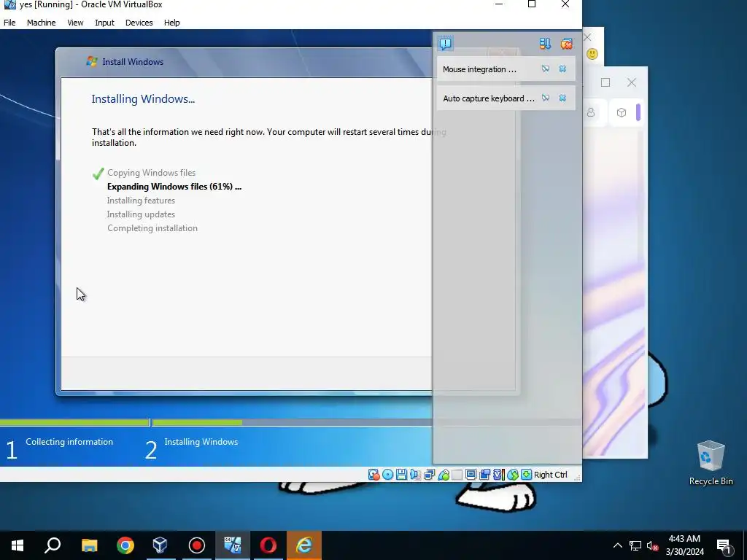The image size is (747, 560).
Task: Show hidden system tray icons
Action: pos(617,545)
